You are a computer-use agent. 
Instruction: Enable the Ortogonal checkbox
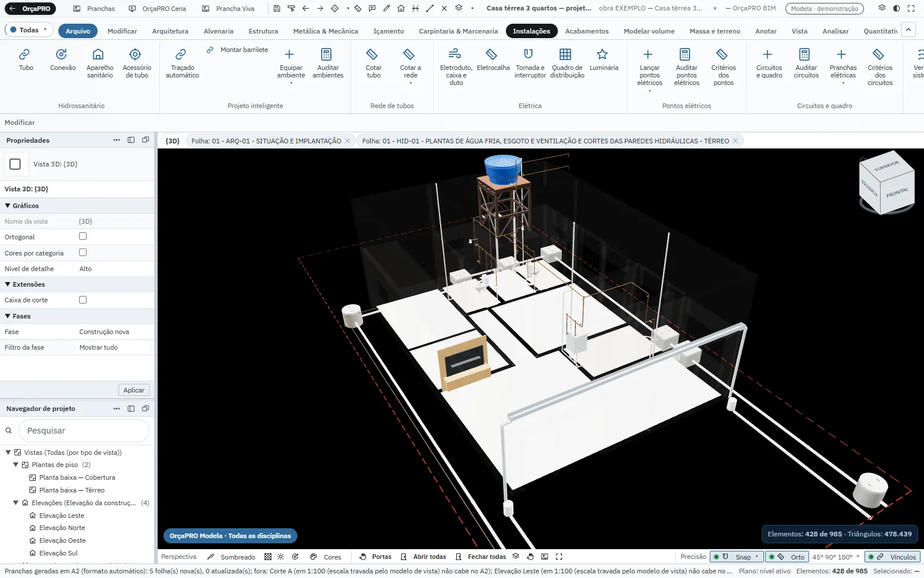pos(83,236)
